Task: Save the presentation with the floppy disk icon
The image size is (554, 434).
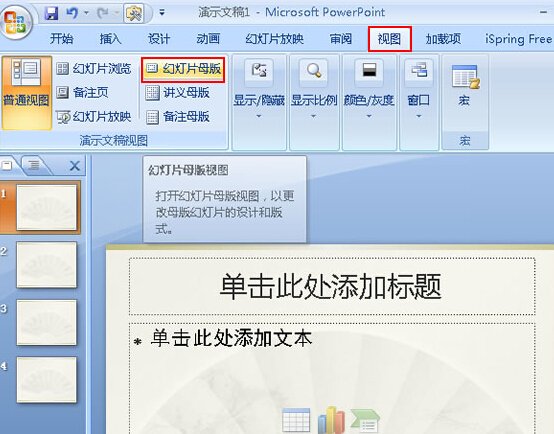Action: (52, 13)
